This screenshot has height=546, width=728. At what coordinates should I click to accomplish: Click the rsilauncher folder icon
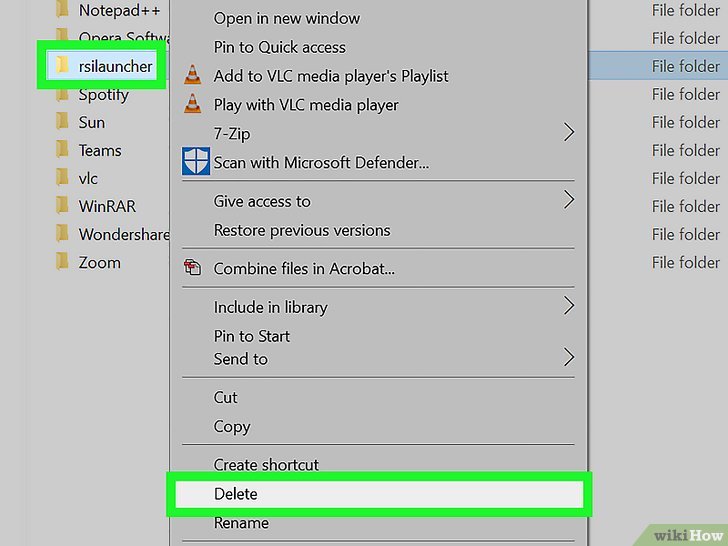tap(62, 66)
